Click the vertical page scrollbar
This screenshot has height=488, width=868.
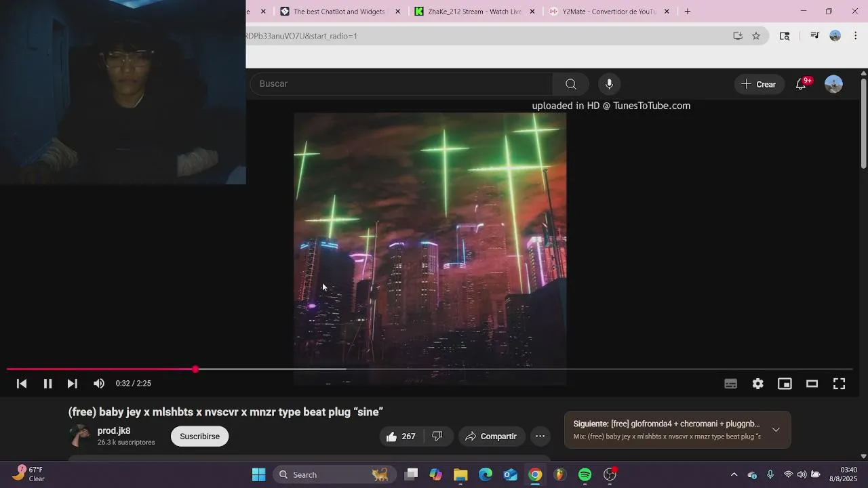point(863,122)
